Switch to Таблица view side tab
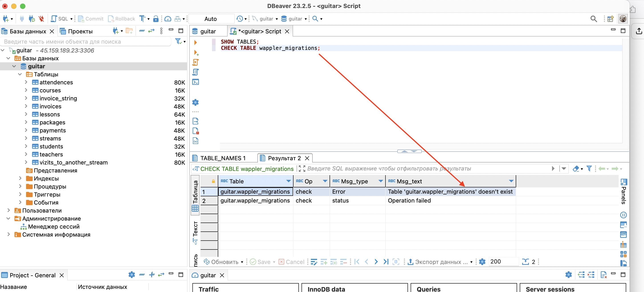 coord(195,195)
